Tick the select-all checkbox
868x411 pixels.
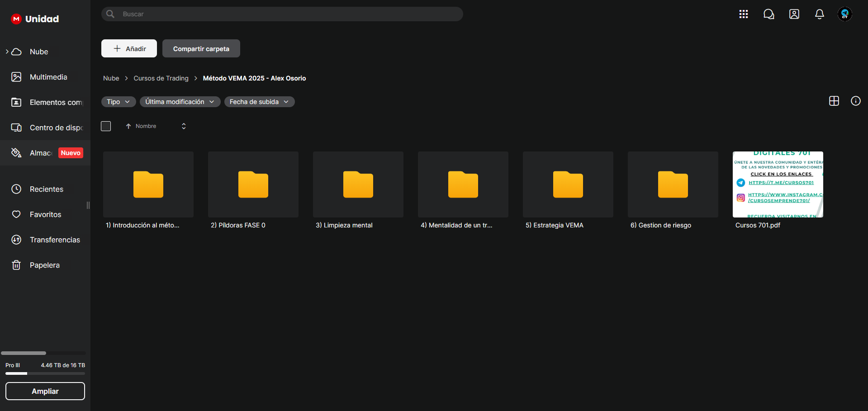pyautogui.click(x=106, y=126)
